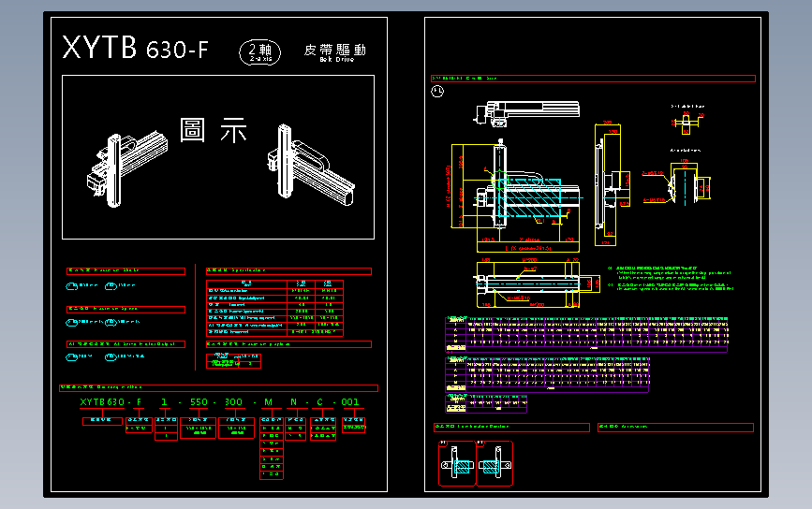Click the oval 2軸 2-axis badge
This screenshot has width=812, height=509.
260,52
